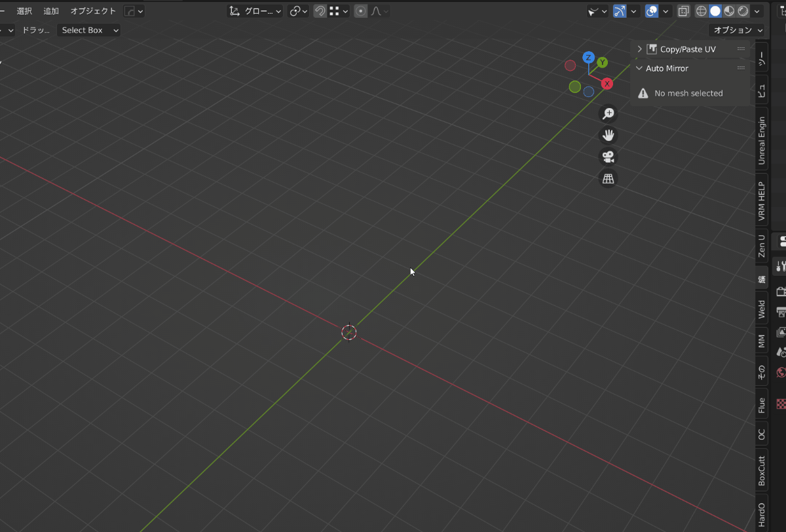Select solid viewport shading

[715, 11]
